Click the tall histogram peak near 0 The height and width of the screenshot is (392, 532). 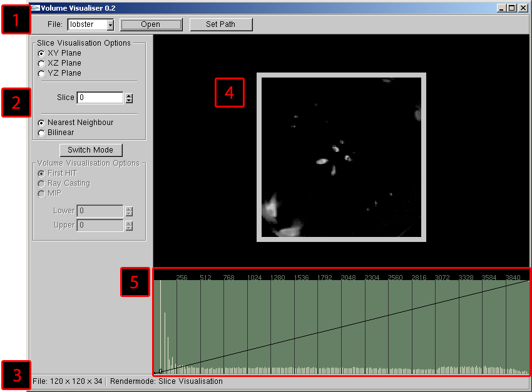click(x=160, y=325)
